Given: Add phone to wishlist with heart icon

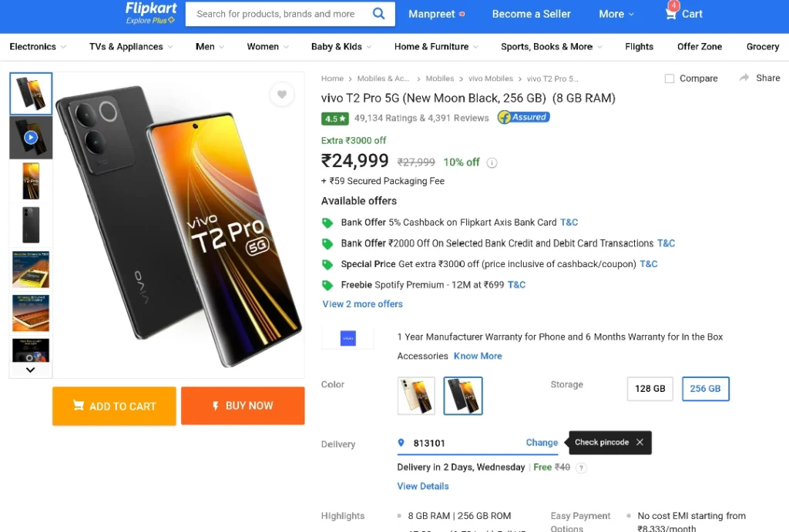Looking at the screenshot, I should tap(282, 94).
